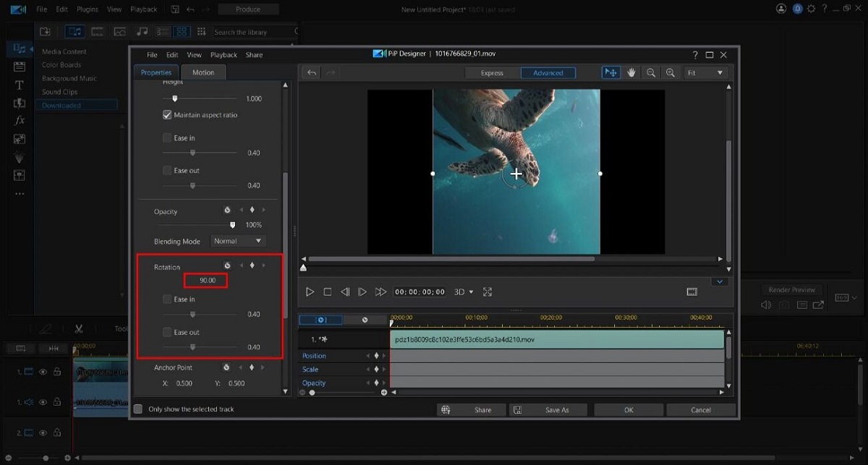Add a keyframe diamond for Rotation

point(252,265)
